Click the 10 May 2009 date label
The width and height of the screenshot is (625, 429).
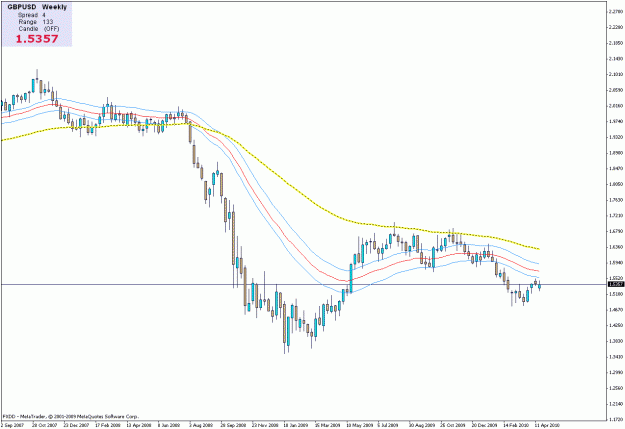[x=359, y=425]
